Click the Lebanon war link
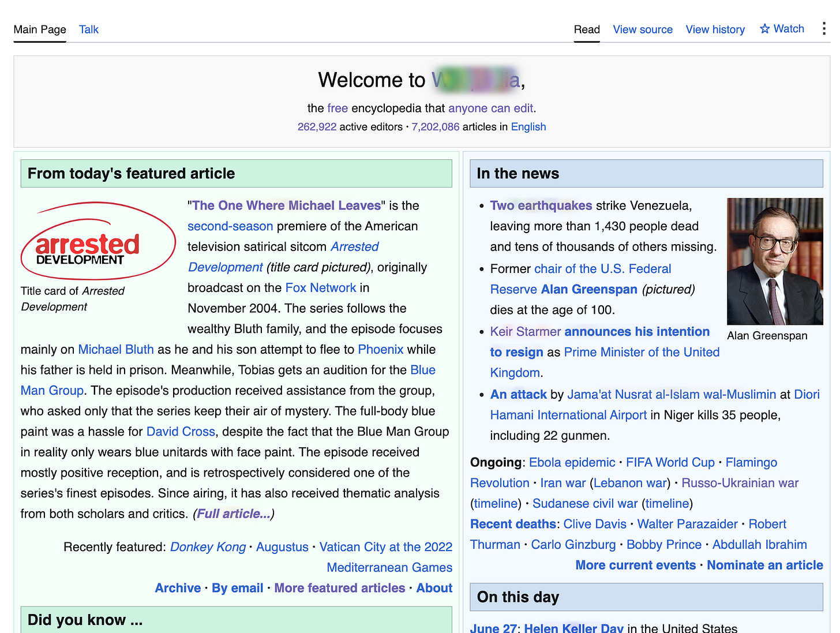 tap(630, 483)
